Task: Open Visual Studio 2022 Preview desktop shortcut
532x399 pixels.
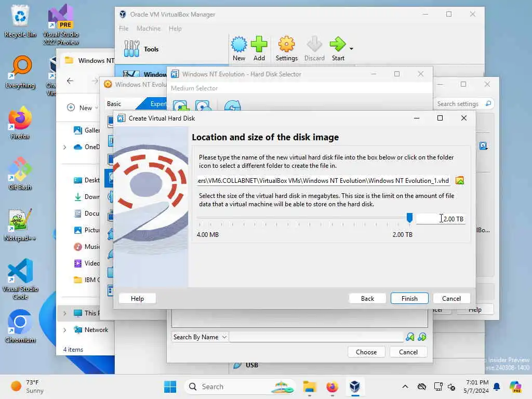Action: [61, 24]
